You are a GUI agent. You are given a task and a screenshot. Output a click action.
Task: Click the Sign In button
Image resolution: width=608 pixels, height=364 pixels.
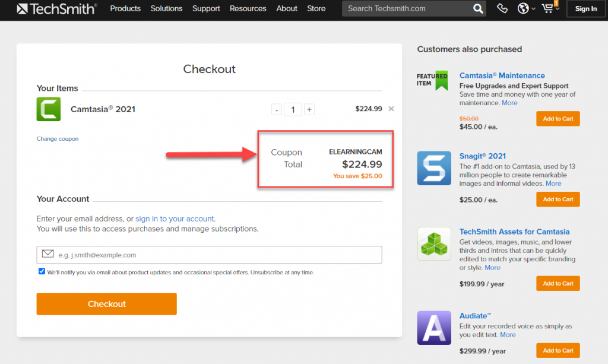(x=586, y=8)
